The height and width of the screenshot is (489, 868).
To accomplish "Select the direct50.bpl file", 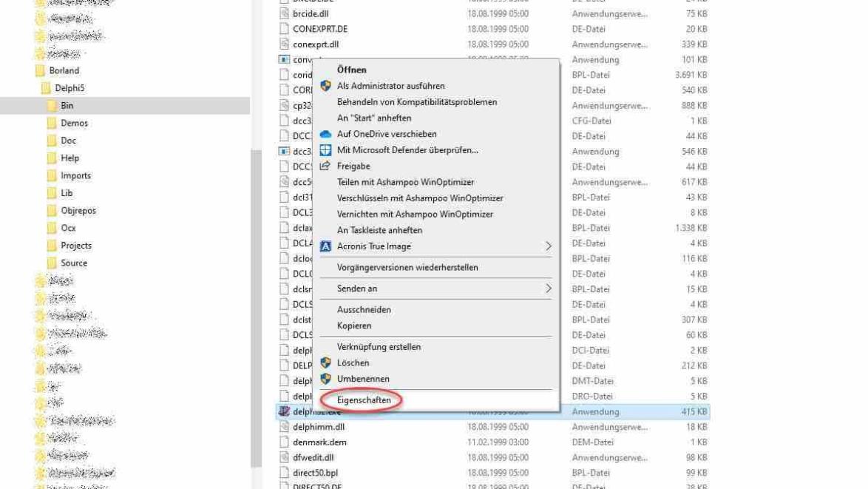I will pos(315,473).
